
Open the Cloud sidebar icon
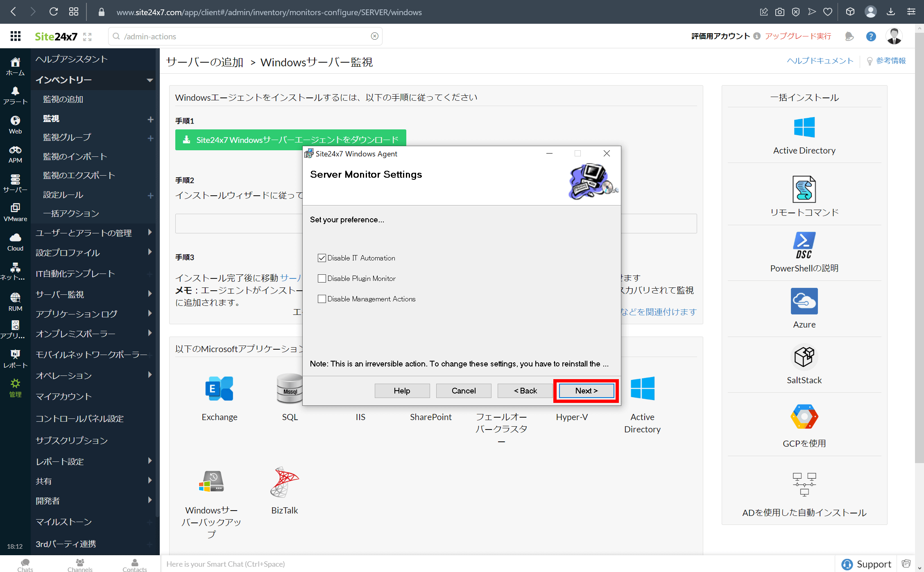pos(15,242)
